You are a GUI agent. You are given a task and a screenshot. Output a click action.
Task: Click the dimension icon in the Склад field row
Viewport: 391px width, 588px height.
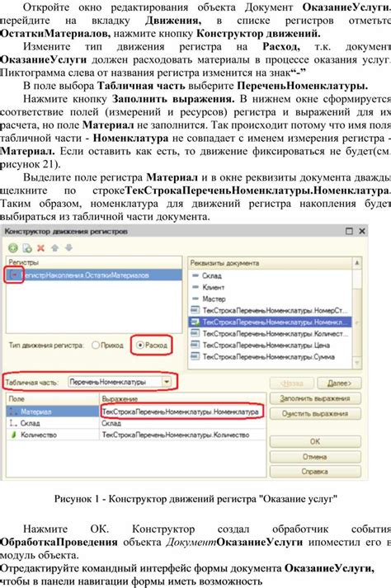pos(14,423)
